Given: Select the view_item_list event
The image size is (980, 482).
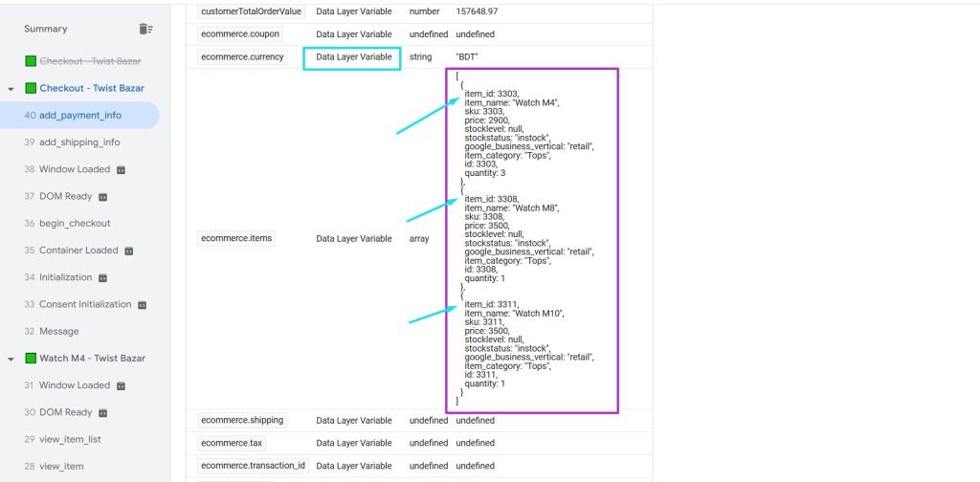Looking at the screenshot, I should 70,439.
